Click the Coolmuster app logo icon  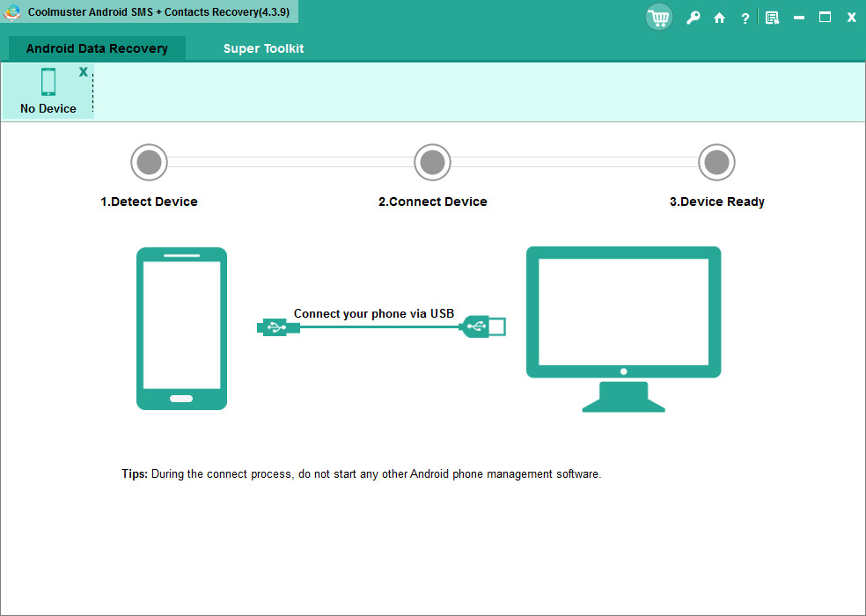click(x=12, y=12)
